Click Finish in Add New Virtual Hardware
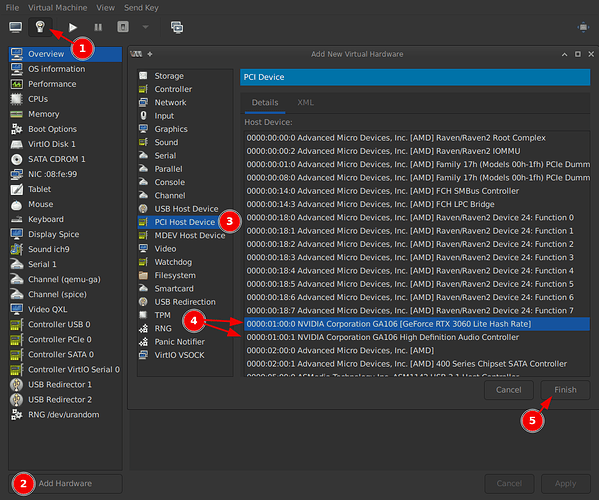This screenshot has width=599, height=500. click(565, 390)
